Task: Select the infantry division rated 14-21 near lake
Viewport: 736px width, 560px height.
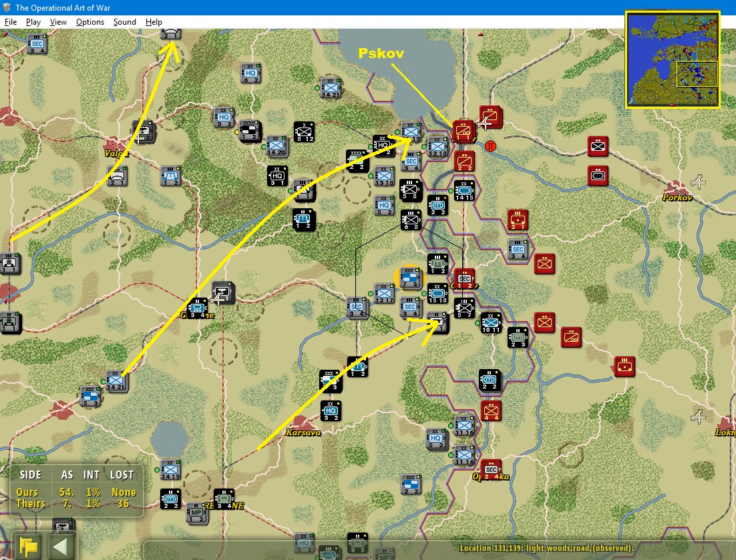Action: coord(331,87)
